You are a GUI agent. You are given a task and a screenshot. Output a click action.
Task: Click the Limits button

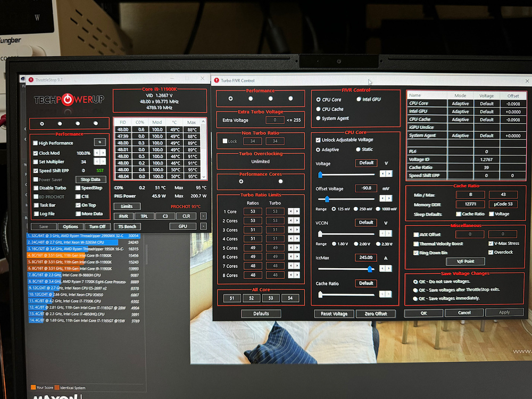[x=127, y=206]
